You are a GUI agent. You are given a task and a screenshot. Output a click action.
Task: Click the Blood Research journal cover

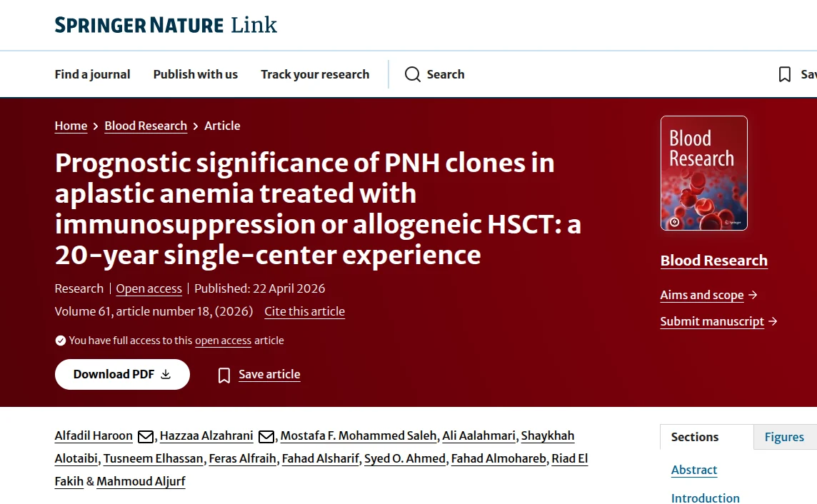coord(703,173)
